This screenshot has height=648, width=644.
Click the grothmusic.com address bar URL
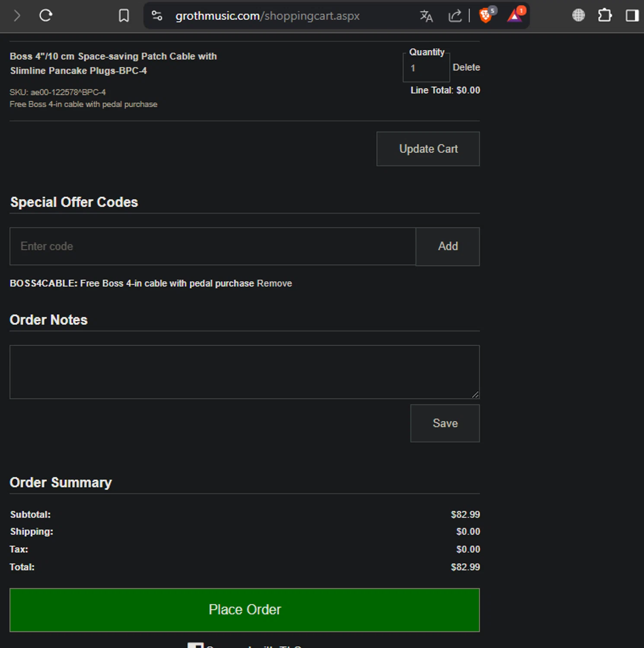coord(268,16)
